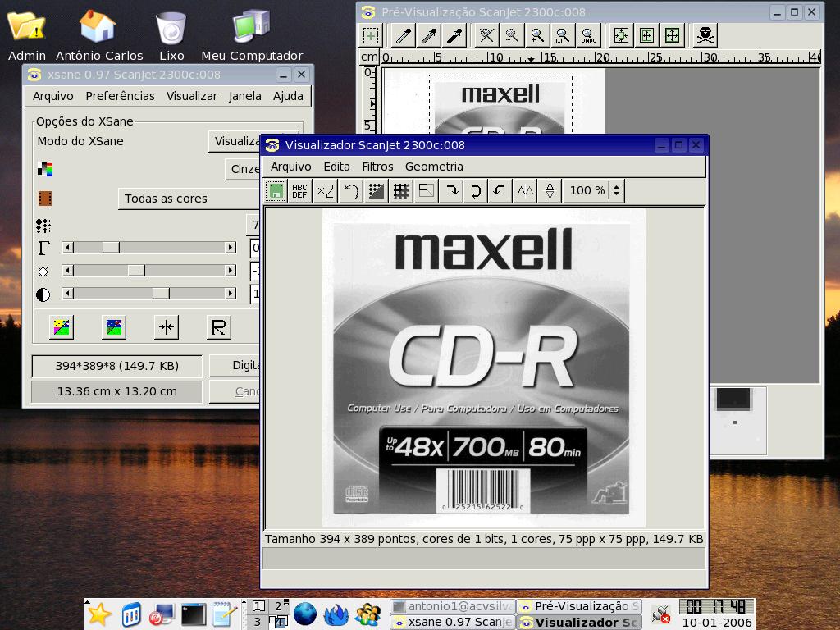
Task: Click the crossed-out magnifier unzoom icon
Action: coord(486,36)
